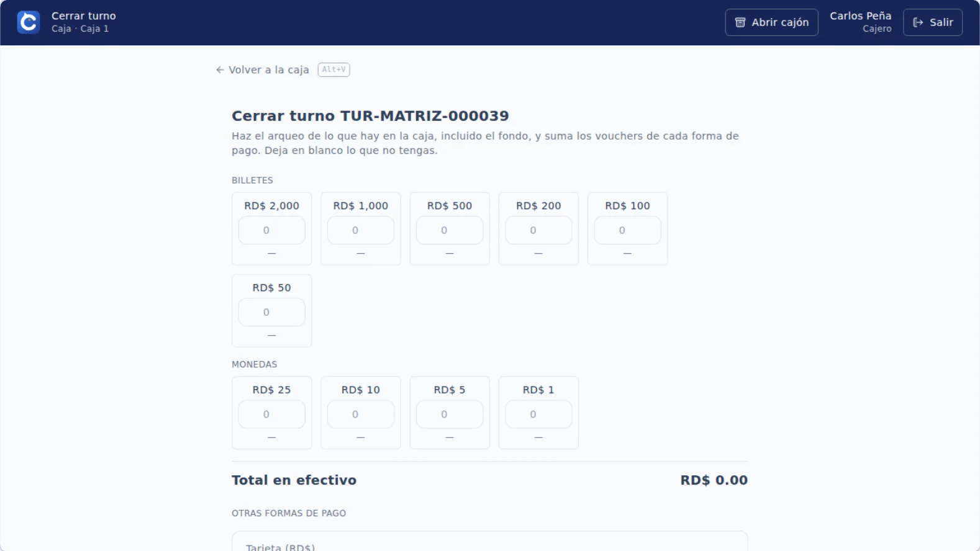Focus the RD$ 1,000 bill count field

pos(361,230)
